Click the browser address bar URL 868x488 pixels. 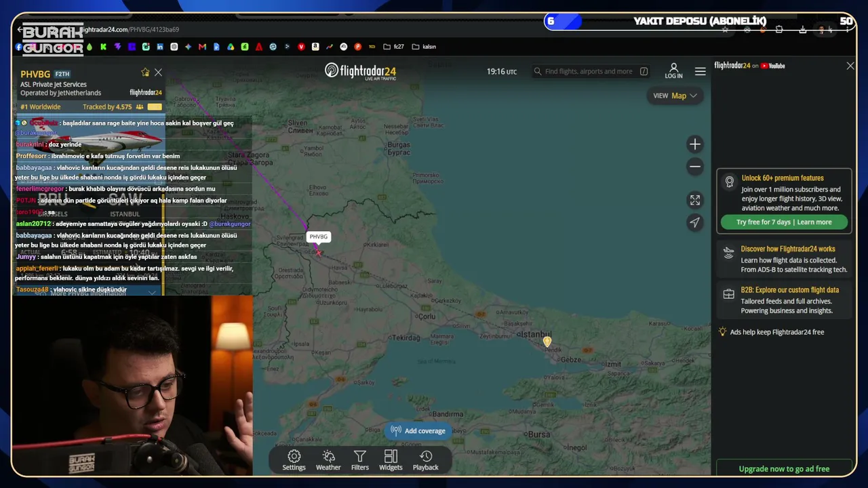(x=129, y=30)
